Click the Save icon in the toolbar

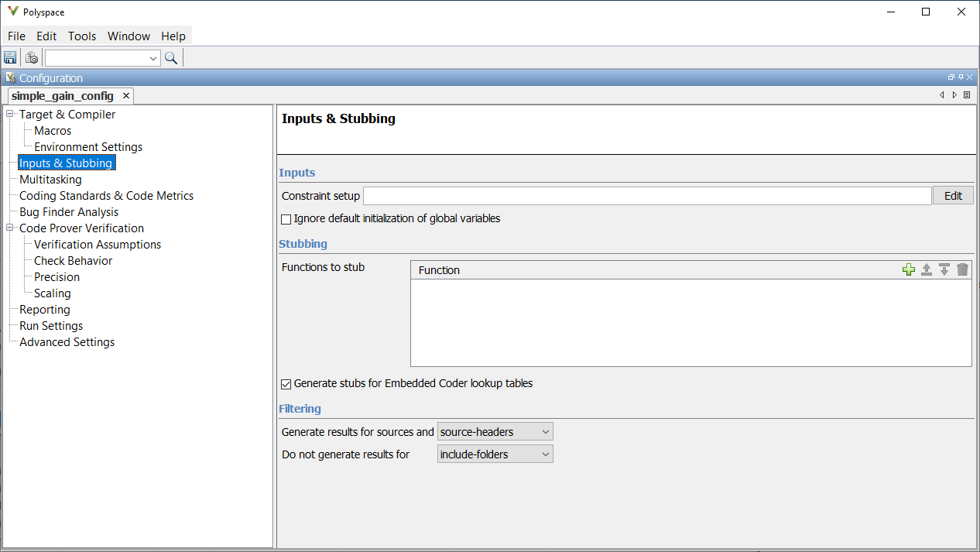coord(10,58)
